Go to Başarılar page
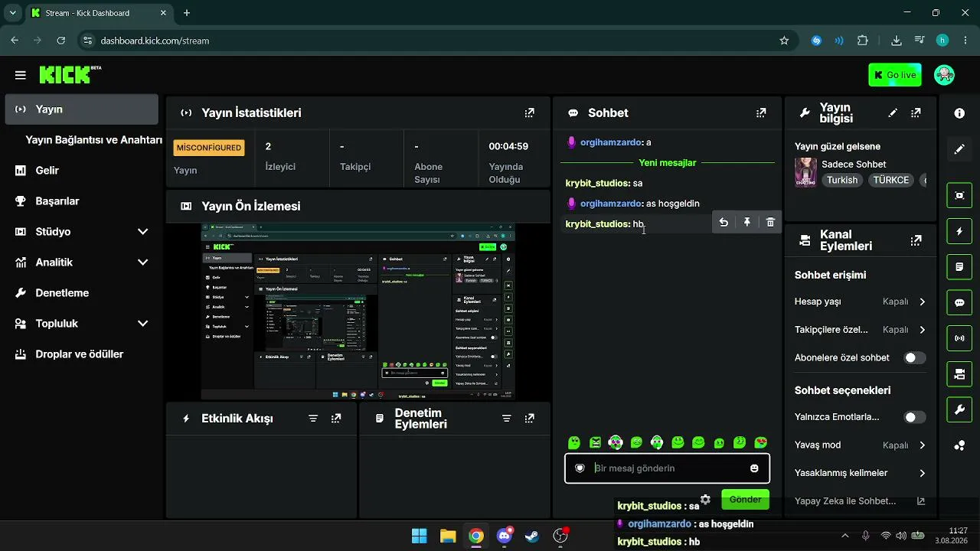 coord(82,201)
